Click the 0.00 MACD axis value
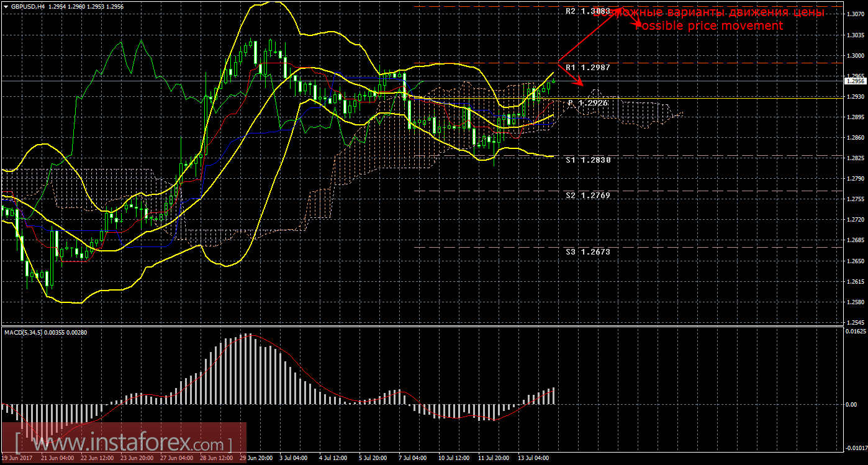Viewport: 868px width, 465px height. click(852, 405)
